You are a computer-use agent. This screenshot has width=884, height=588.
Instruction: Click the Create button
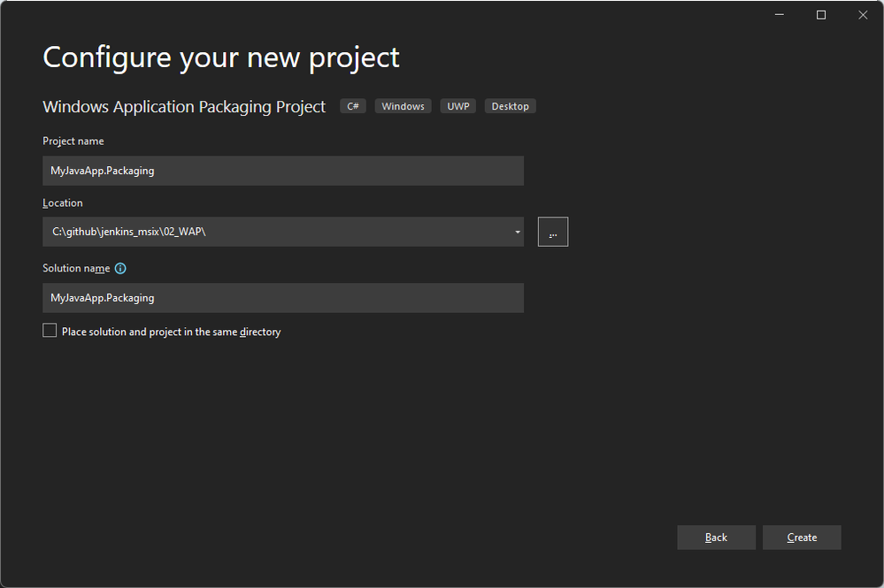[802, 538]
